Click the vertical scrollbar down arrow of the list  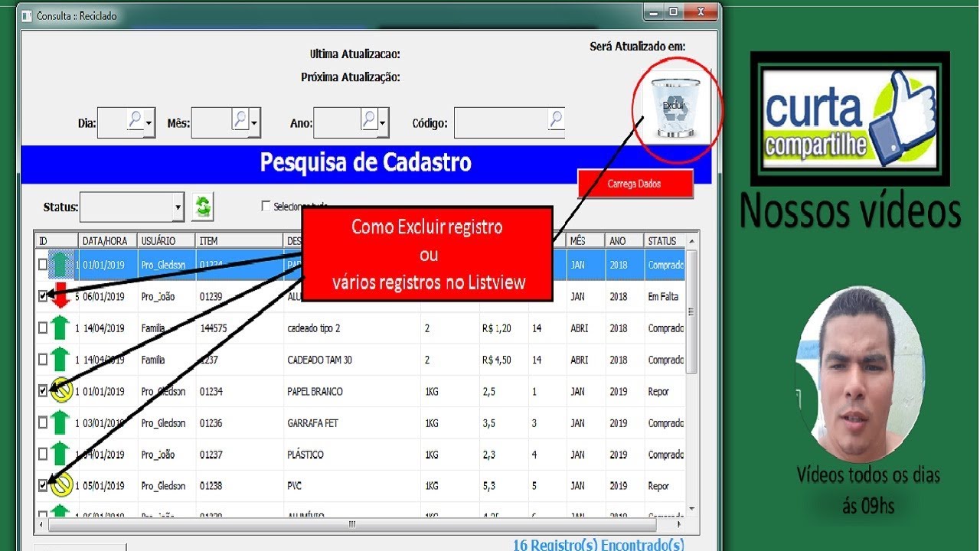(x=691, y=509)
